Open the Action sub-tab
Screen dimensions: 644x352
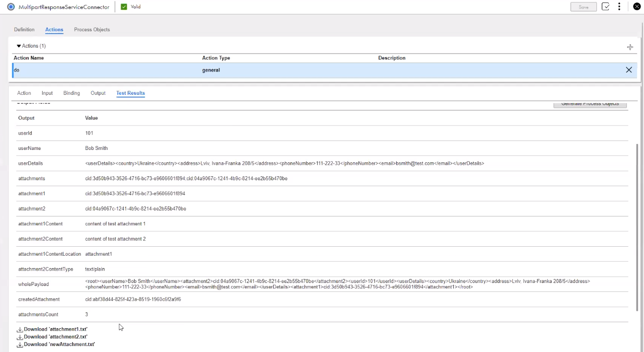[x=24, y=93]
